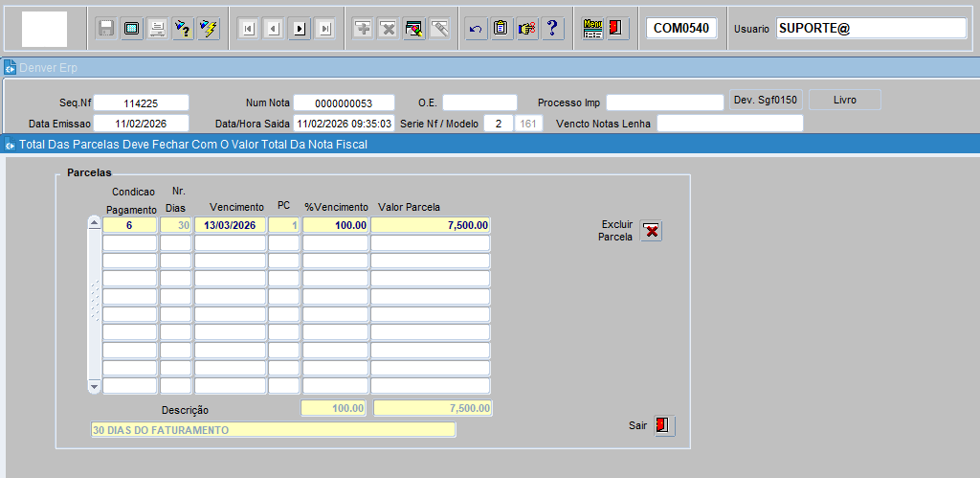
Task: Click the red door exit toolbar icon
Action: tap(617, 29)
